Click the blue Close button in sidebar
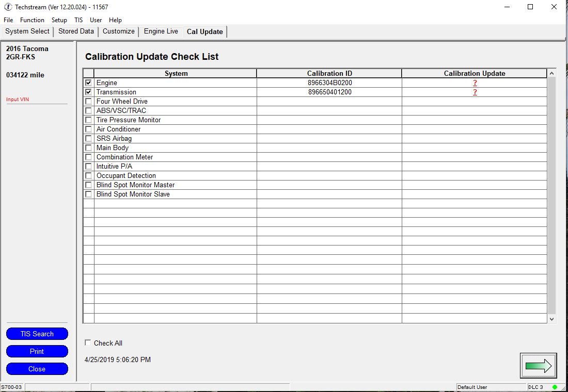 [x=37, y=369]
